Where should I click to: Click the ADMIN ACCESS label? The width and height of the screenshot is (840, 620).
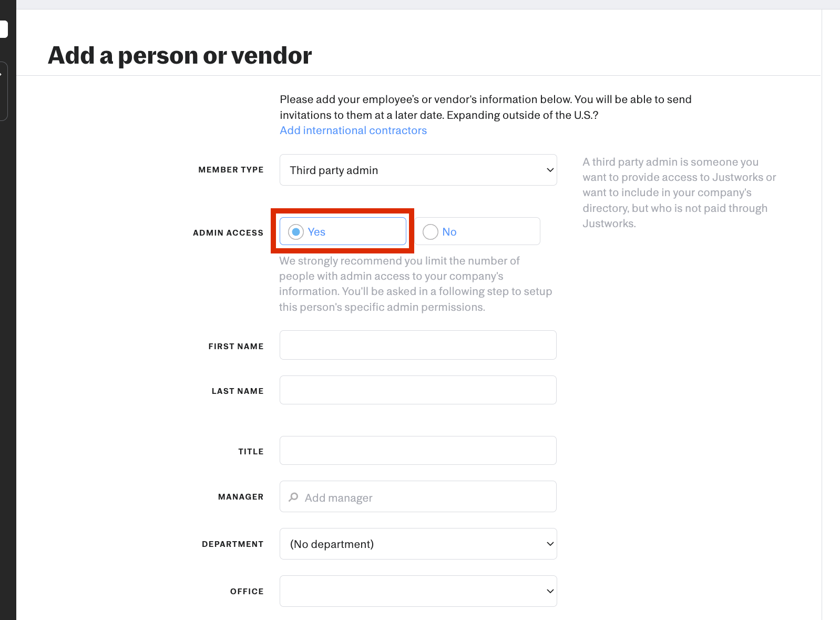[x=228, y=233]
